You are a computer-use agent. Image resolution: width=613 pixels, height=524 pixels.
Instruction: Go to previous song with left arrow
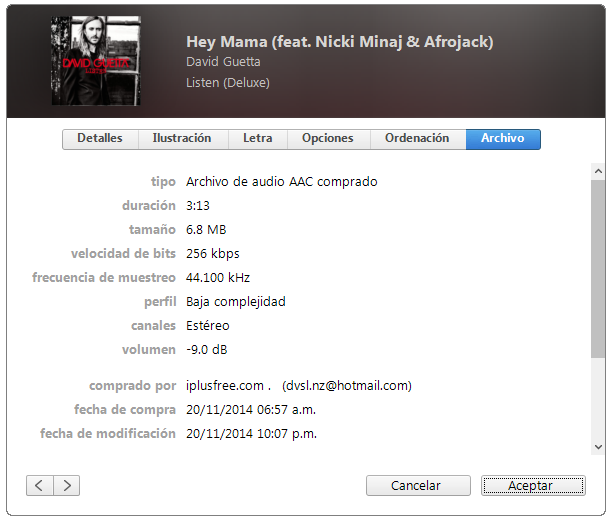coord(39,485)
